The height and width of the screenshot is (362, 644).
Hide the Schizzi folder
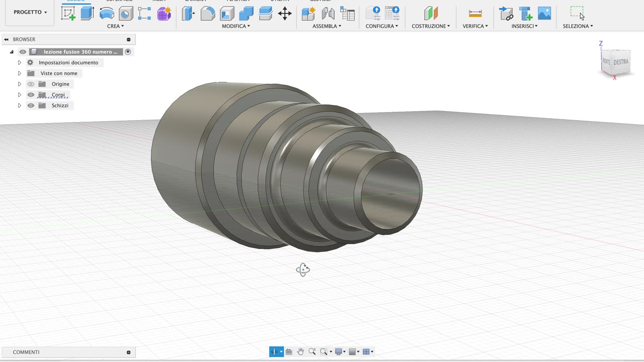(x=31, y=106)
